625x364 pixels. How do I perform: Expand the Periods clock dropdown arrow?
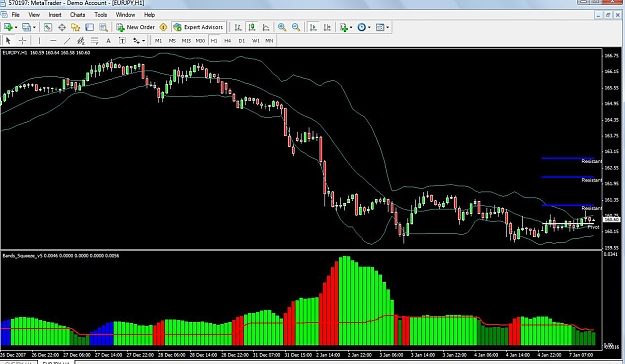pyautogui.click(x=369, y=27)
